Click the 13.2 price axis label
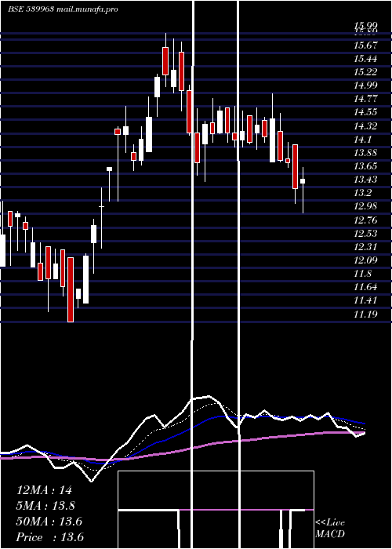392x549 pixels. pos(362,193)
